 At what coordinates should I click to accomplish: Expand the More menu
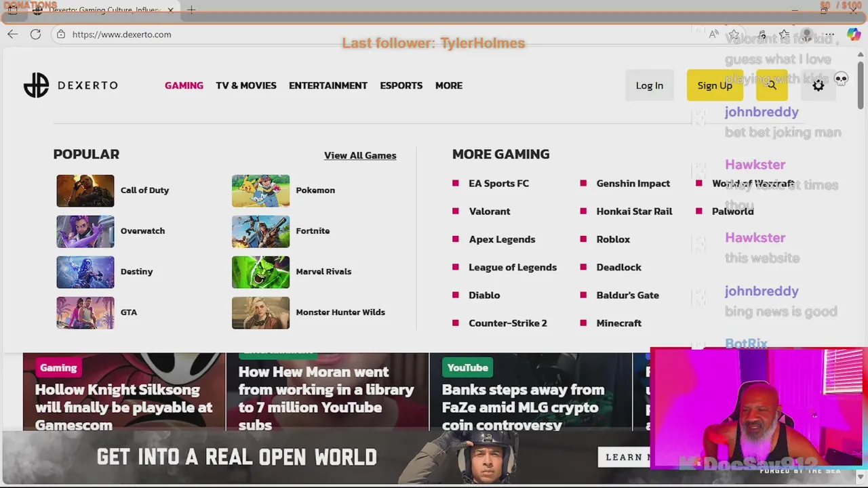pyautogui.click(x=449, y=85)
